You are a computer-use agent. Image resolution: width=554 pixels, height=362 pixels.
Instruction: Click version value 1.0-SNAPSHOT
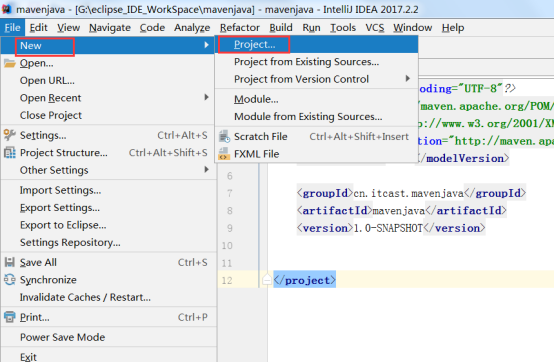(x=388, y=228)
